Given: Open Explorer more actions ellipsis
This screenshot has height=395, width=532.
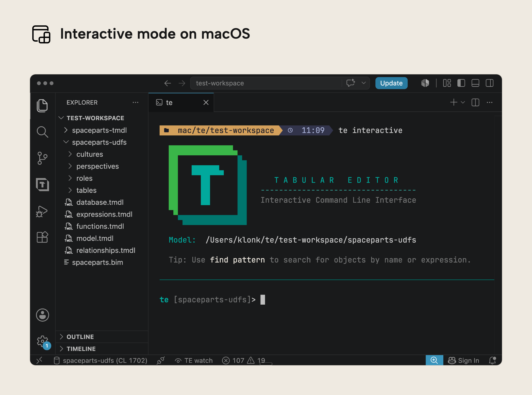Looking at the screenshot, I should pos(135,102).
